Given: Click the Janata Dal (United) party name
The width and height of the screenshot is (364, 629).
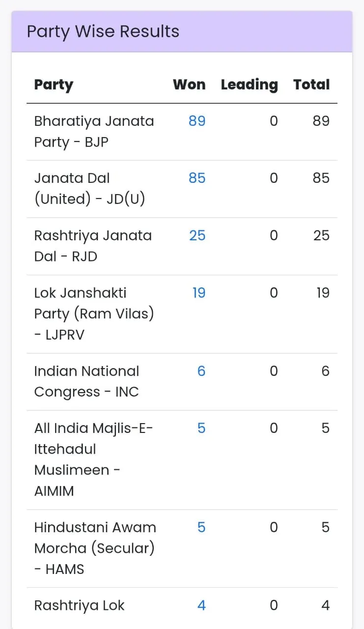Looking at the screenshot, I should (x=89, y=188).
